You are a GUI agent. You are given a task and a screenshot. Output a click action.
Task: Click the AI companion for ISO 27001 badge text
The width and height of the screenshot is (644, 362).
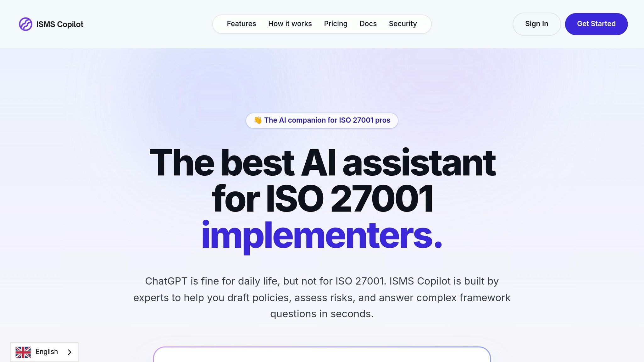click(327, 120)
